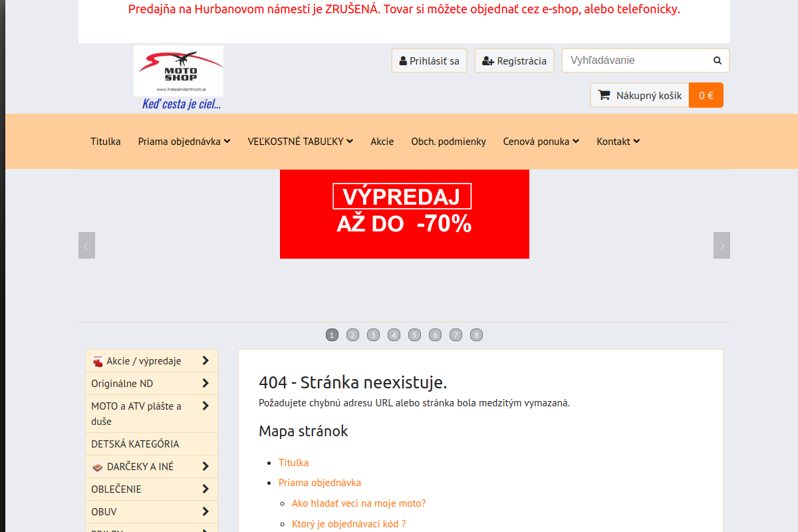Click the Predajňa na Hurbanovom námestí notice
This screenshot has width=798, height=532.
pyautogui.click(x=404, y=9)
